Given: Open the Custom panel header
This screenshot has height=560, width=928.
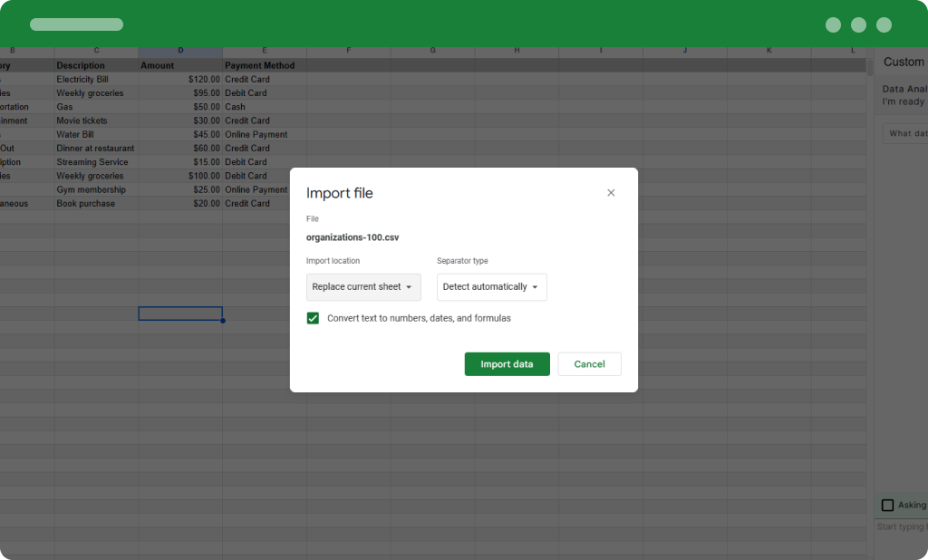Looking at the screenshot, I should pos(904,62).
